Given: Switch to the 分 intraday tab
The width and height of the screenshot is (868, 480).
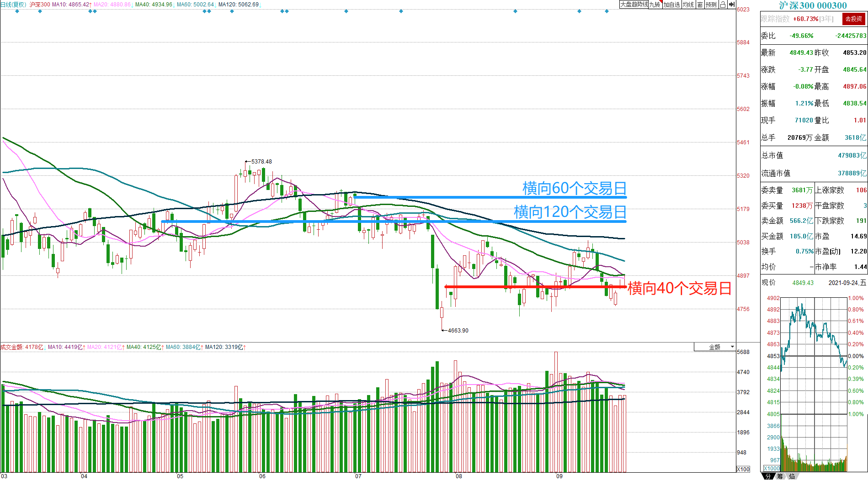Looking at the screenshot, I should [768, 476].
